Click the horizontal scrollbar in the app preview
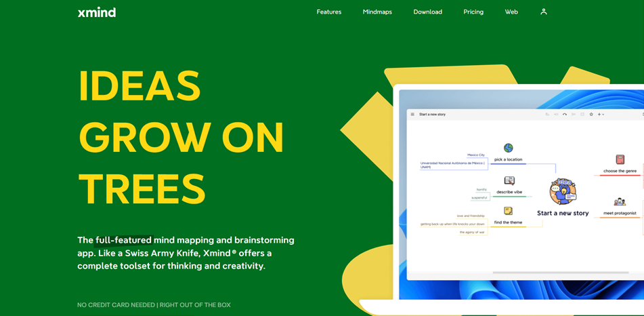644x316 pixels. [561, 273]
